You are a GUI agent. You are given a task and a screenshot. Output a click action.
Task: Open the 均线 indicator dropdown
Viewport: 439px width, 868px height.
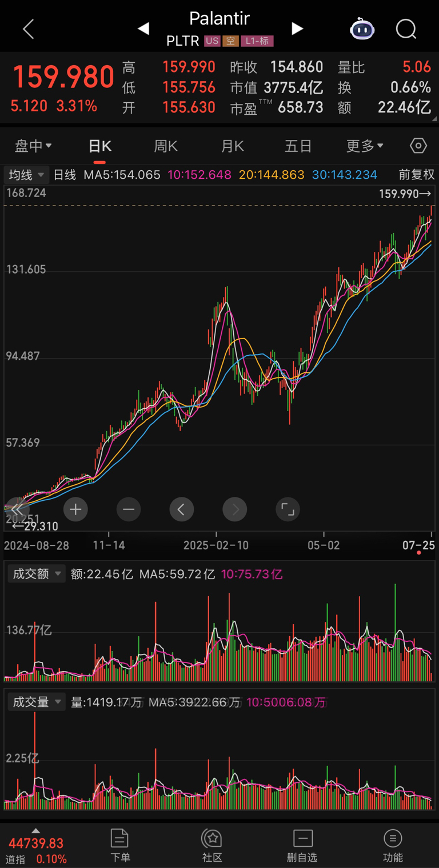click(x=26, y=175)
